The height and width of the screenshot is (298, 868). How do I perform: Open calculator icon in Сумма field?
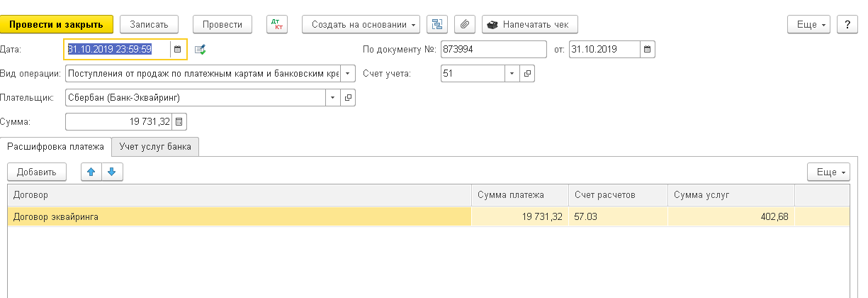179,122
